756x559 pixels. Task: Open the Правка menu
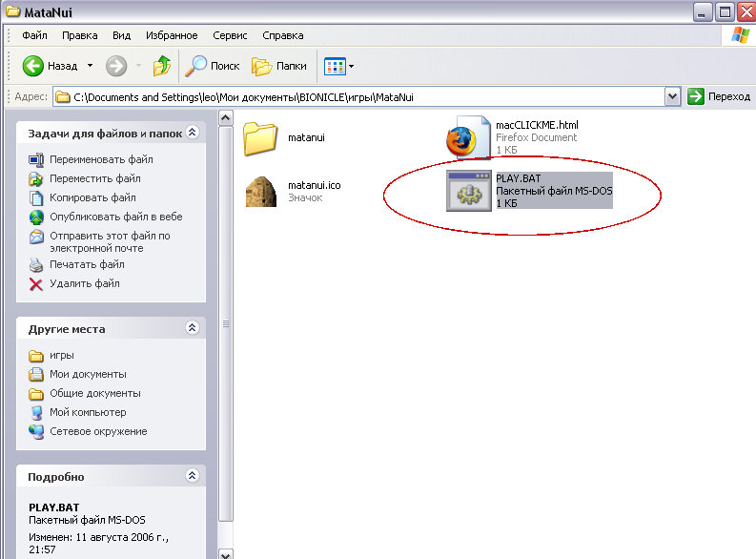[79, 35]
